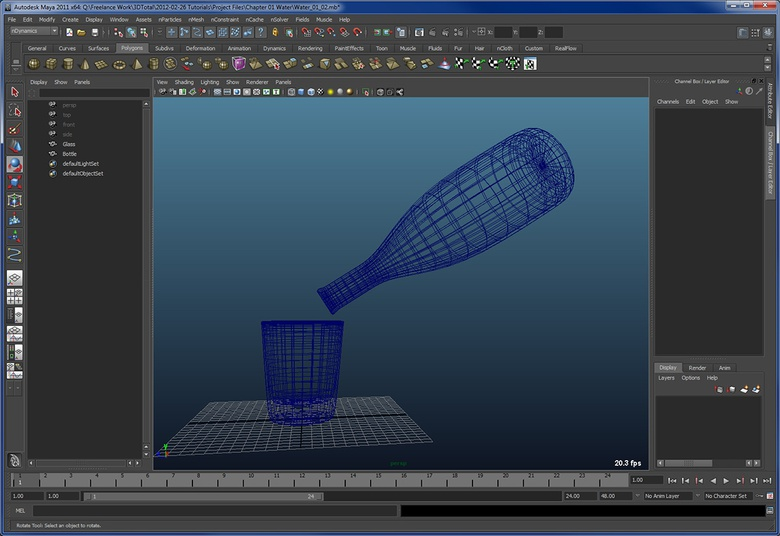Open the nParticles menu
Screen dimensions: 780x536
point(170,19)
